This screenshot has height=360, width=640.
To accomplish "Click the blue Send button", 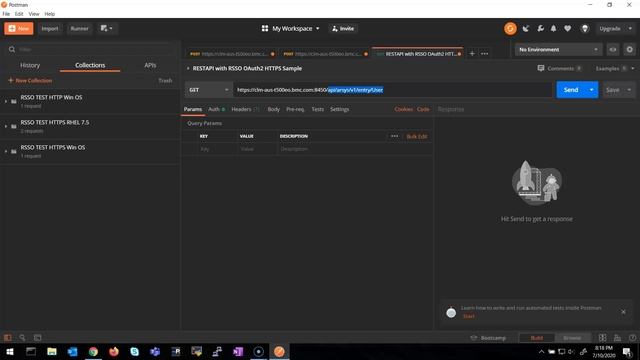I will pyautogui.click(x=571, y=90).
